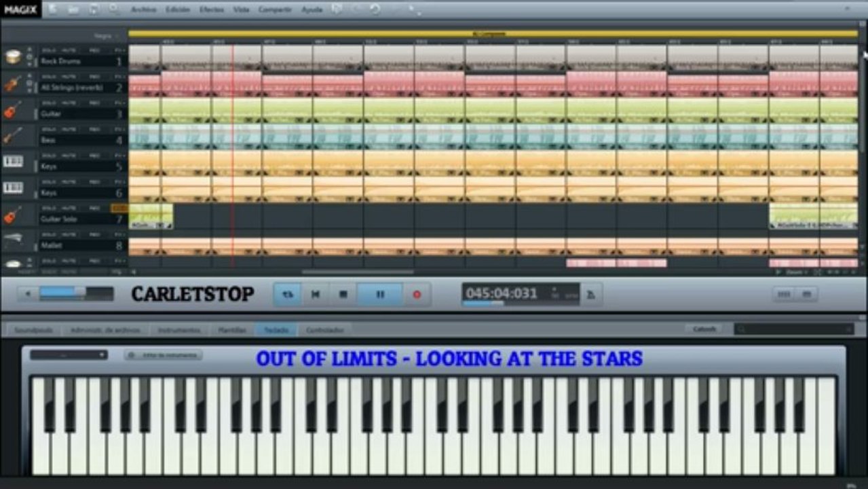Stop playback with the square stop button
This screenshot has height=489, width=868.
tap(343, 294)
